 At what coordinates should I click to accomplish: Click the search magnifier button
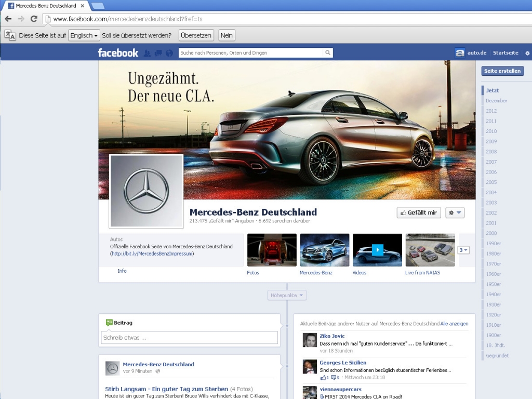(328, 52)
